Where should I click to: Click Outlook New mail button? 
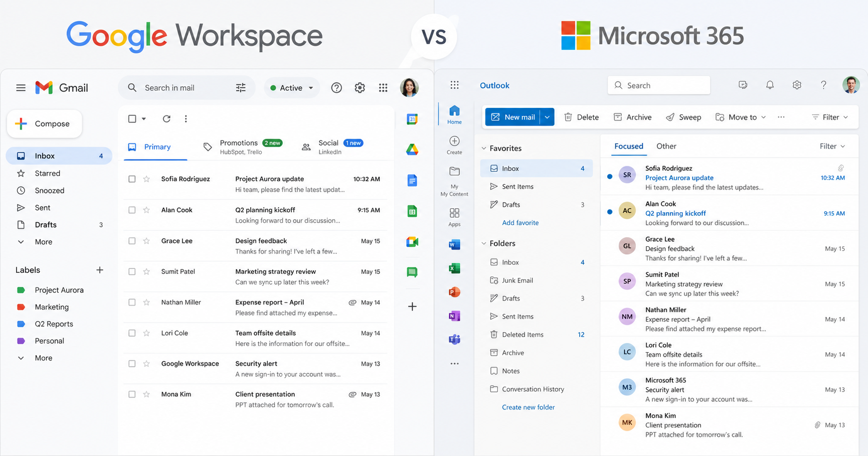tap(513, 117)
